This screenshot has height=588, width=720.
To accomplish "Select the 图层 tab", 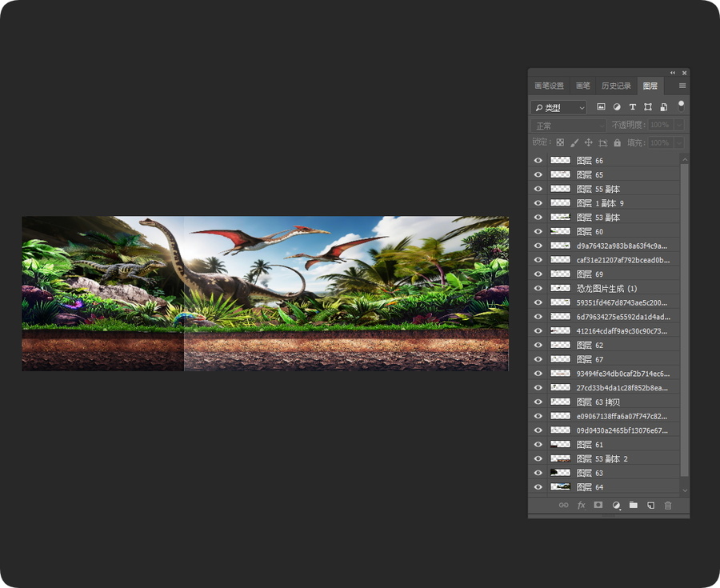I will (650, 86).
